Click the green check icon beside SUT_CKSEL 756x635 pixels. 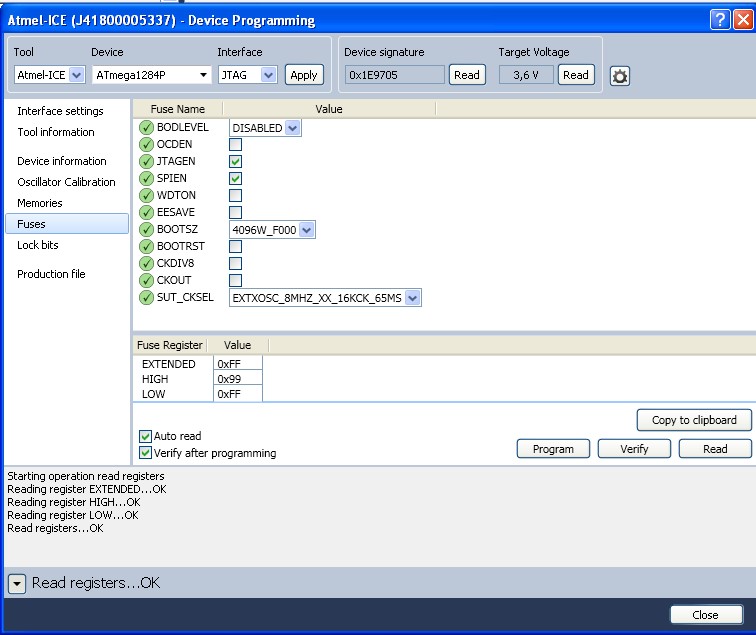tap(146, 297)
